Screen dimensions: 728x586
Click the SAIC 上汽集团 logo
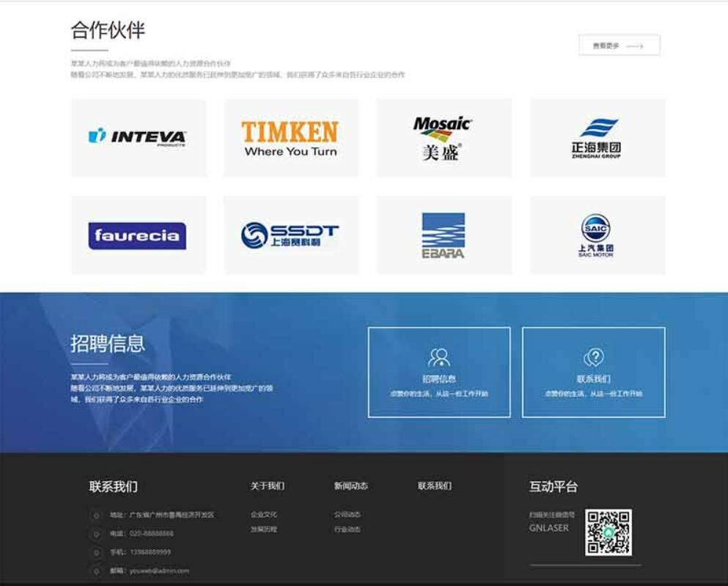tap(598, 235)
